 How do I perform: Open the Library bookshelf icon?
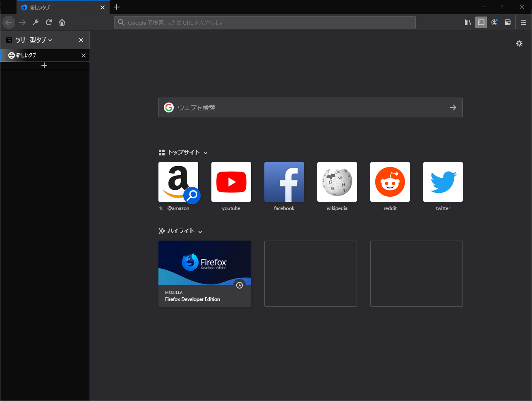coord(468,22)
